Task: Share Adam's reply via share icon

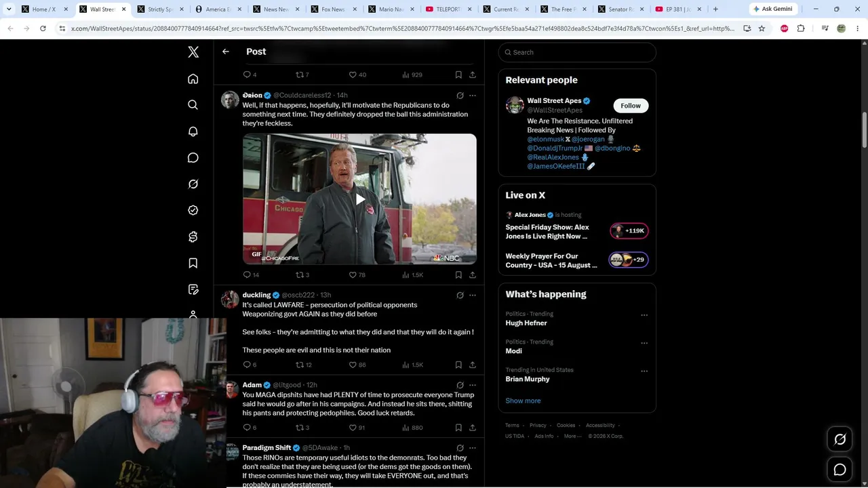Action: coord(473,428)
